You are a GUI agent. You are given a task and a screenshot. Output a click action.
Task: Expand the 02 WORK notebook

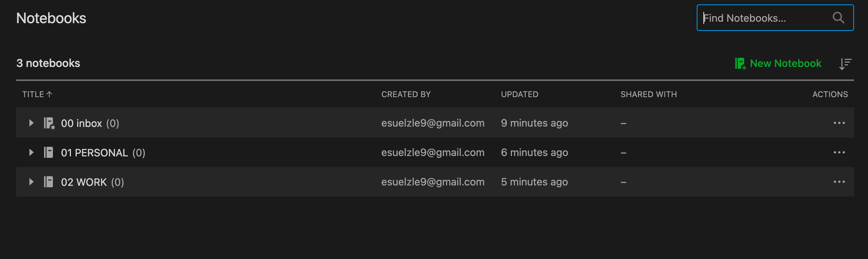(31, 182)
